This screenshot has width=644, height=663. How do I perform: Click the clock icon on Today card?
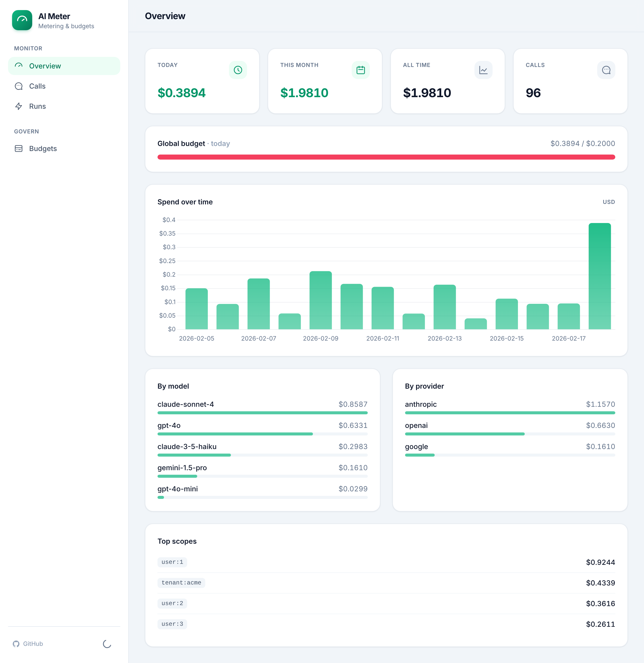(x=238, y=70)
